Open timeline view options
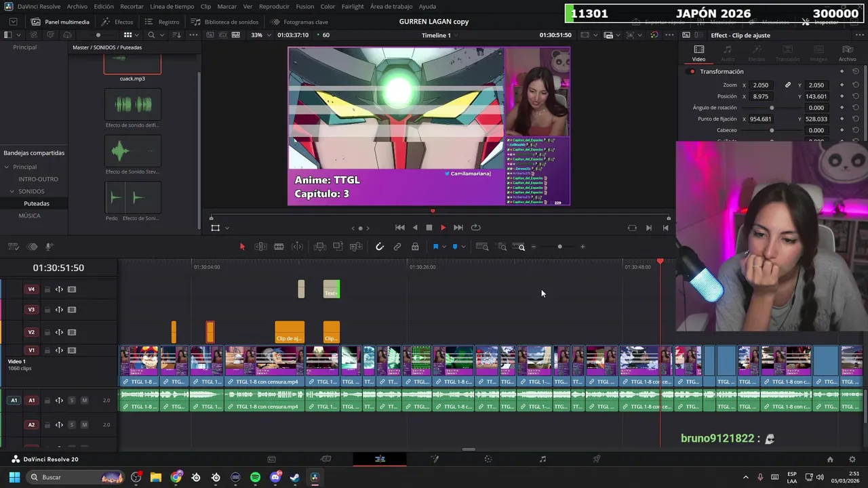The image size is (868, 488). pyautogui.click(x=13, y=247)
